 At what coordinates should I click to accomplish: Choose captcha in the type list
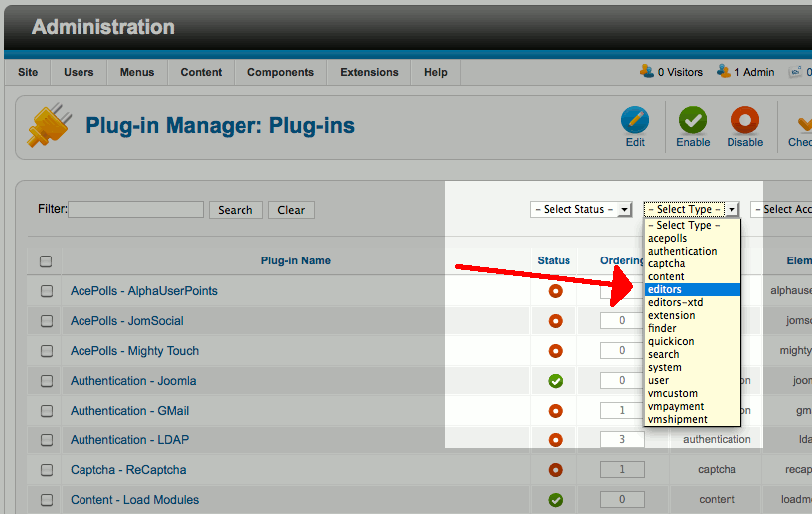click(693, 263)
